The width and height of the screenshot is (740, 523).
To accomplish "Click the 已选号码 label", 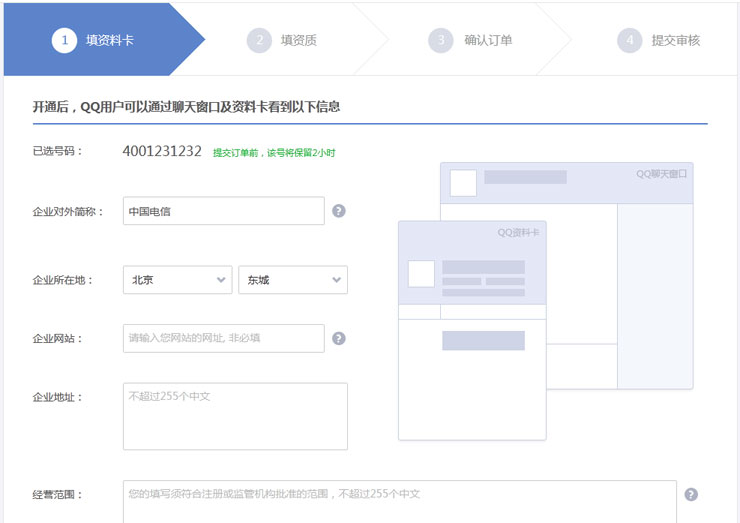I will (57, 151).
